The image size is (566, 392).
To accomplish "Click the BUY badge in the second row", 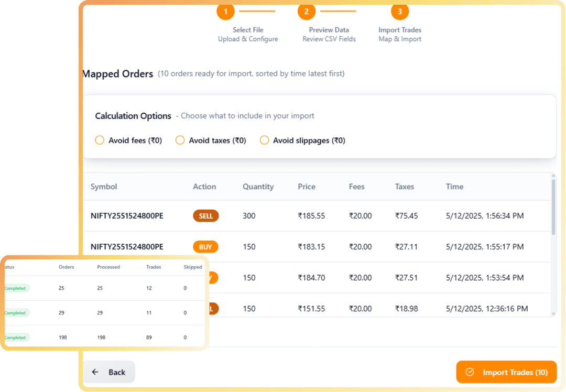I will pos(205,246).
